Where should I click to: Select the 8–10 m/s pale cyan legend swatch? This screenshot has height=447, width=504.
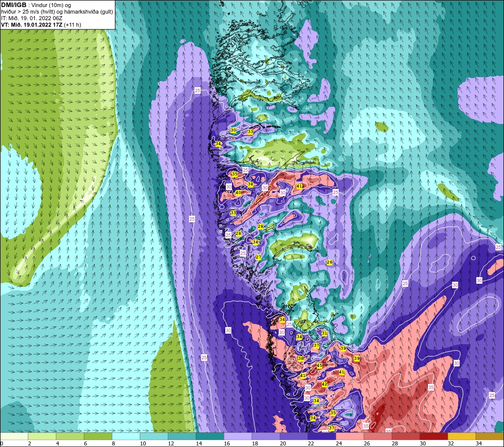(x=126, y=436)
